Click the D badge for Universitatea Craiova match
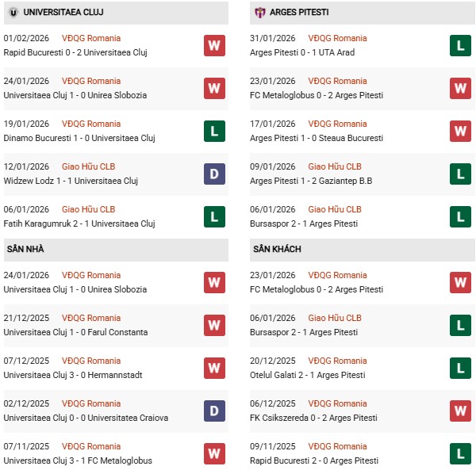Screen dimensions: 476x470 214,411
